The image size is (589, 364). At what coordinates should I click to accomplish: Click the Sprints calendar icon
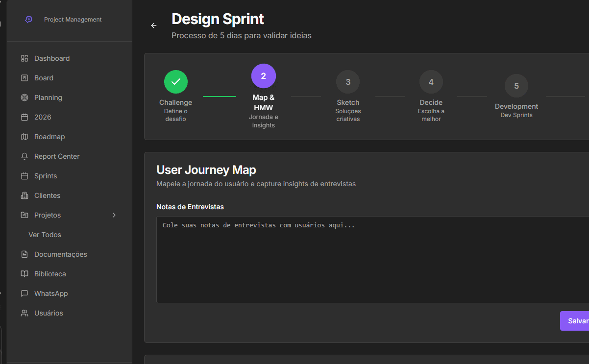point(25,176)
